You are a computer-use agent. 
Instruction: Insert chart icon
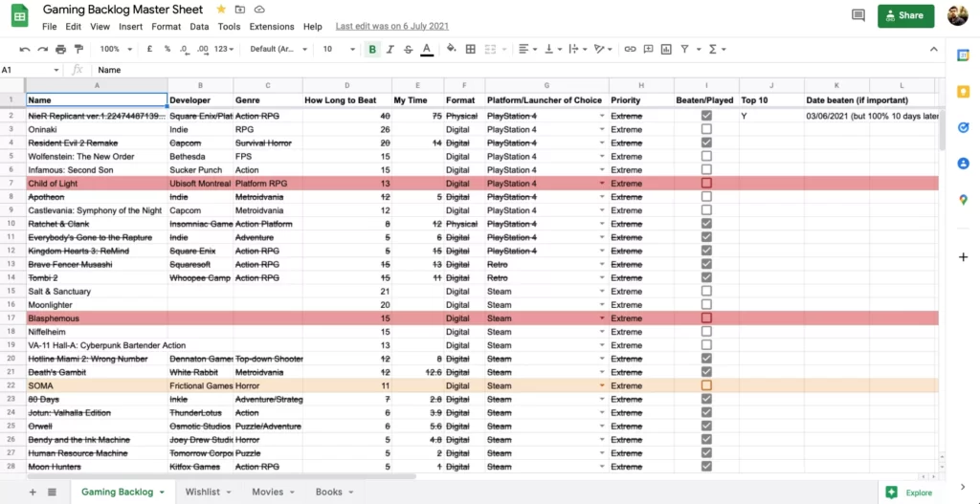tap(666, 49)
